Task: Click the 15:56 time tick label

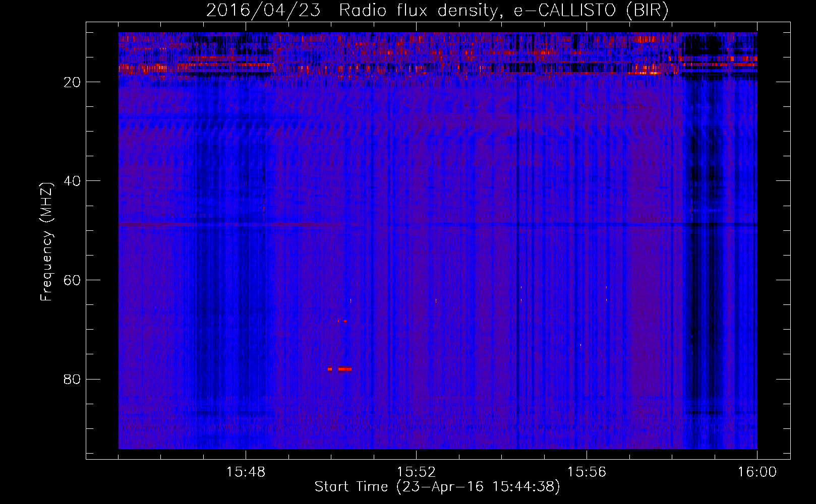Action: (x=587, y=472)
